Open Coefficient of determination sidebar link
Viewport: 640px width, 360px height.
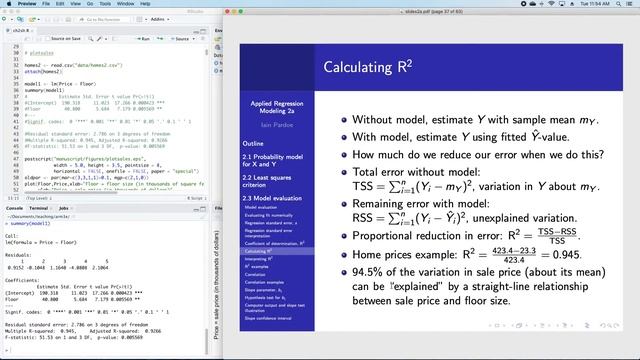click(x=274, y=243)
